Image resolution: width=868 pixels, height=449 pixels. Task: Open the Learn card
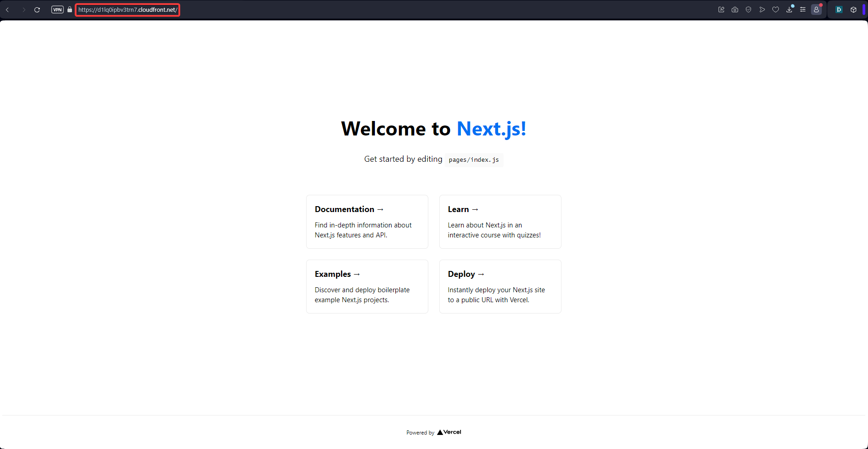[x=500, y=222]
